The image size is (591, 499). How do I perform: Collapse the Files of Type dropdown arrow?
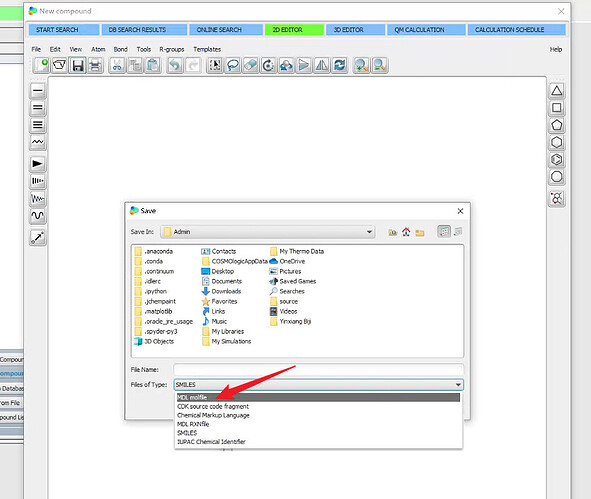(458, 385)
